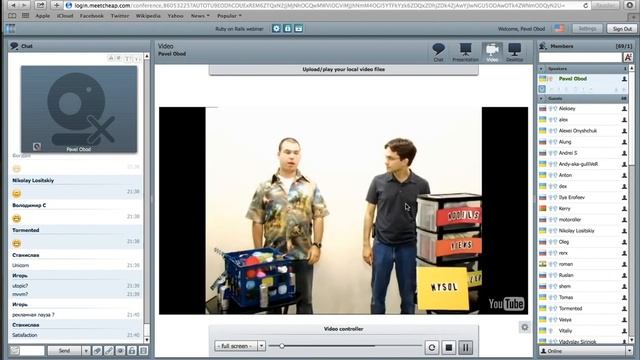Collapse the Guests group
Image resolution: width=640 pixels, height=360 pixels.
[542, 98]
